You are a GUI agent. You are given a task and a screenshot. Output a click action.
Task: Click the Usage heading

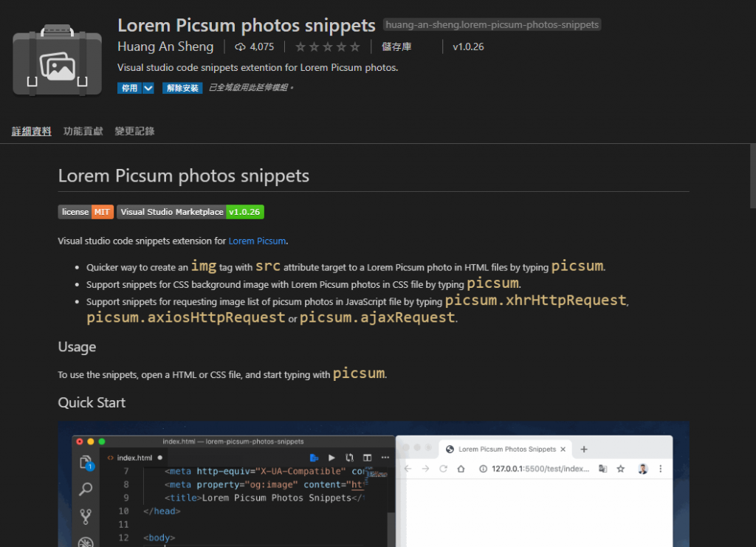tap(77, 347)
